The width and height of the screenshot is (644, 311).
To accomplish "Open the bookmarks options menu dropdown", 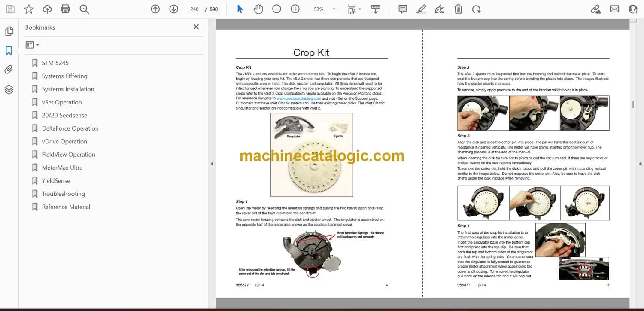I will pos(32,45).
